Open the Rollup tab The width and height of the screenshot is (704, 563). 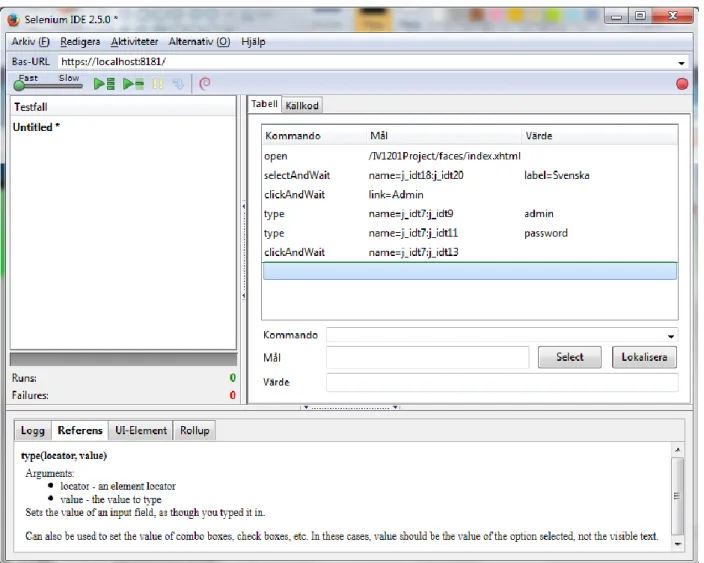[x=194, y=431]
